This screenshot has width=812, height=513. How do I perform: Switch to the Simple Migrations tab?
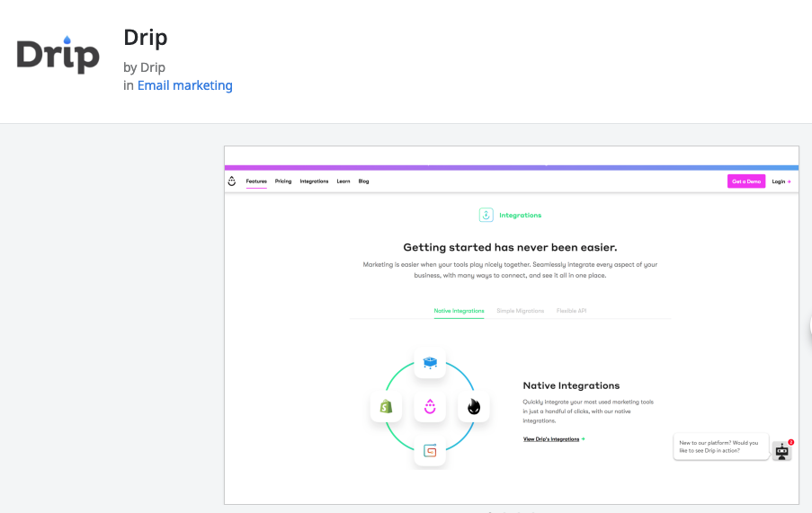point(520,311)
